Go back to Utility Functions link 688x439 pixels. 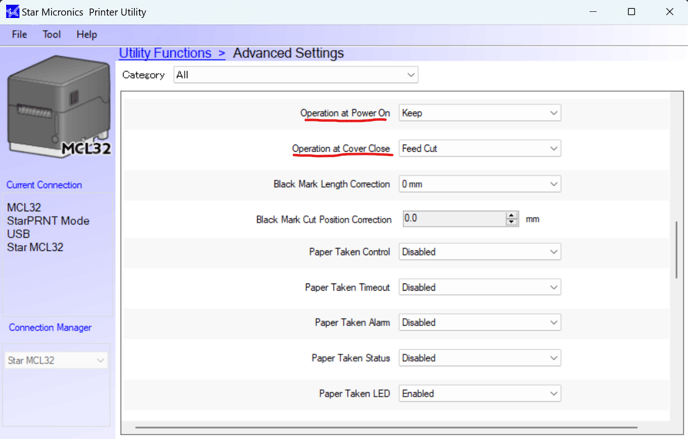tap(165, 53)
